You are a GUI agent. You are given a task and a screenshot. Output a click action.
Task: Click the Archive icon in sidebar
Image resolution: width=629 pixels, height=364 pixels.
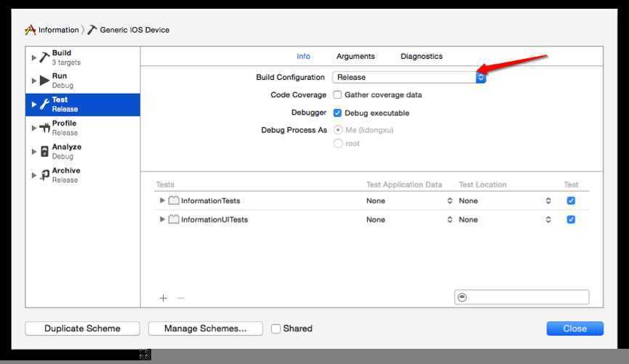click(44, 175)
